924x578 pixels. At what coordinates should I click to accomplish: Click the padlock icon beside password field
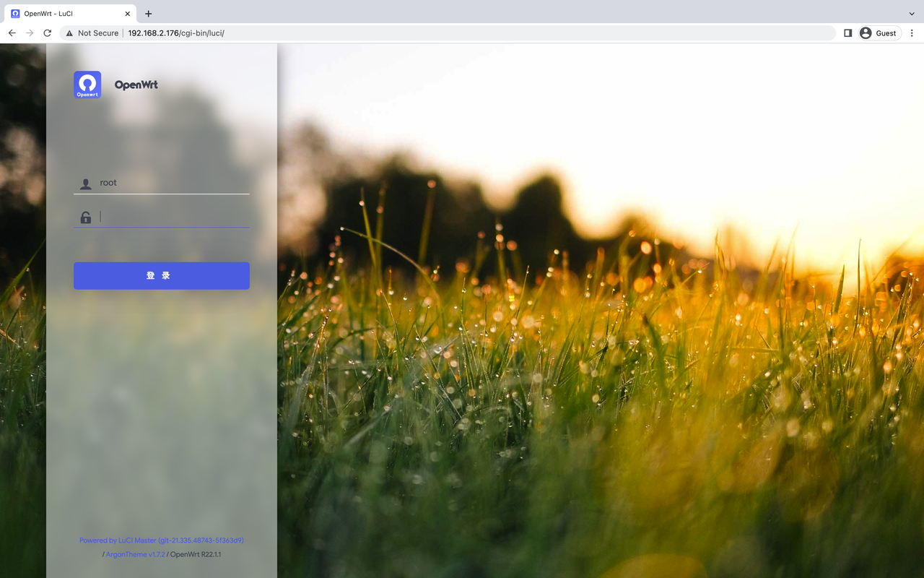pyautogui.click(x=84, y=217)
